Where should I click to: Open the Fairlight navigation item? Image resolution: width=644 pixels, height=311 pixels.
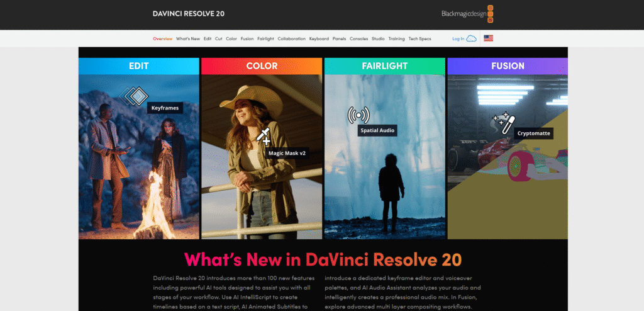pyautogui.click(x=265, y=39)
